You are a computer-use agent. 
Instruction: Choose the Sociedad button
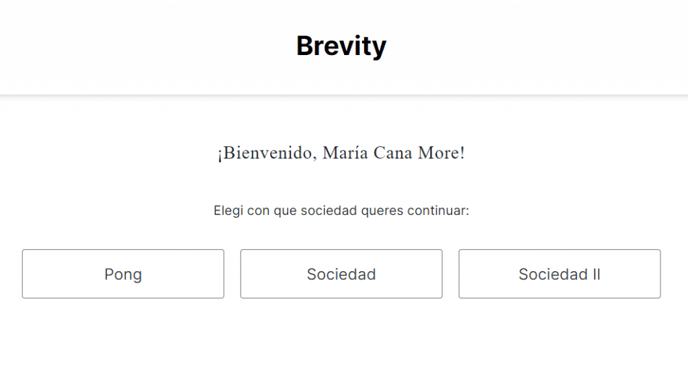[x=341, y=274]
